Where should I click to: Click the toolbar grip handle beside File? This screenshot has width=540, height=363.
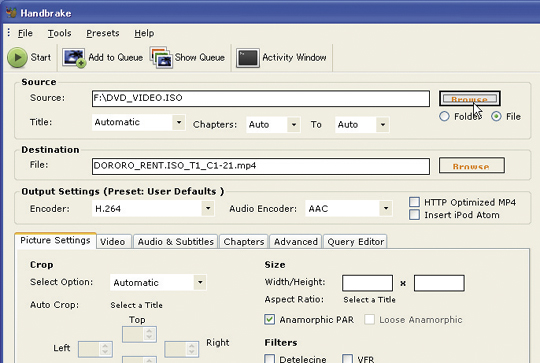(x=9, y=33)
